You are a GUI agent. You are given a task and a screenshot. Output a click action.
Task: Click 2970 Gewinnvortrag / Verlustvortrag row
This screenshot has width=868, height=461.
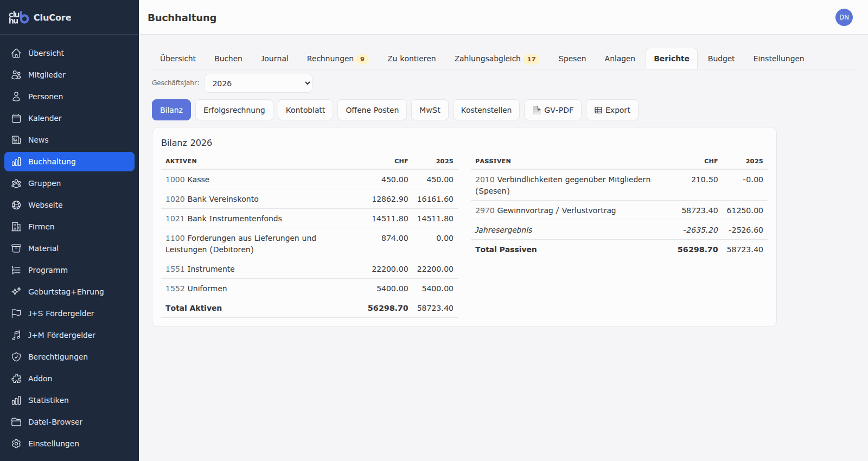coord(619,210)
